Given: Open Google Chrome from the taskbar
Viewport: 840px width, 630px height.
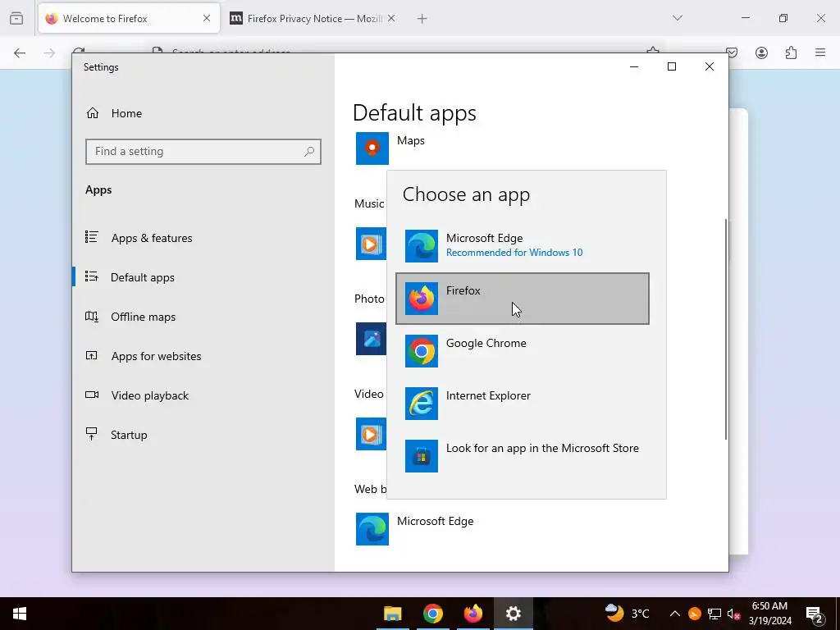Looking at the screenshot, I should pos(433,614).
